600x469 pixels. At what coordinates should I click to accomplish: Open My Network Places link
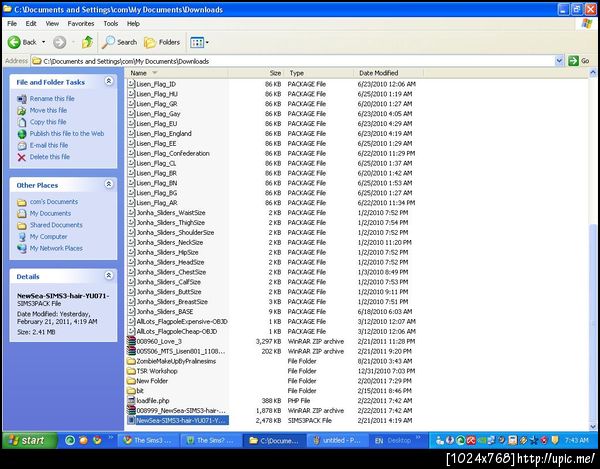[x=56, y=248]
